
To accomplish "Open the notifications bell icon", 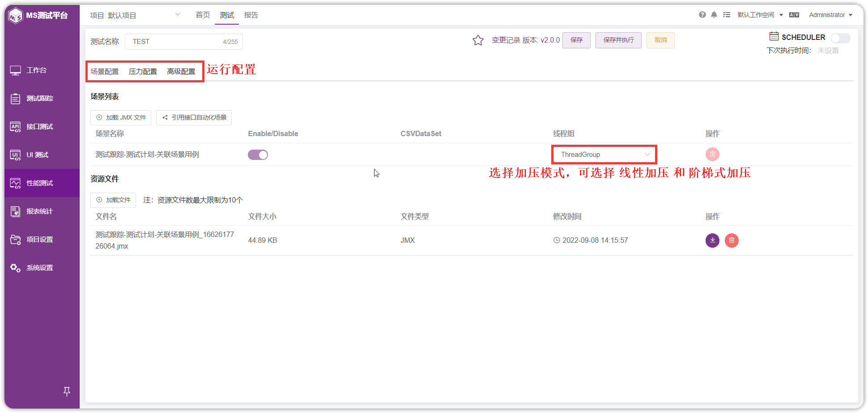I will (714, 15).
